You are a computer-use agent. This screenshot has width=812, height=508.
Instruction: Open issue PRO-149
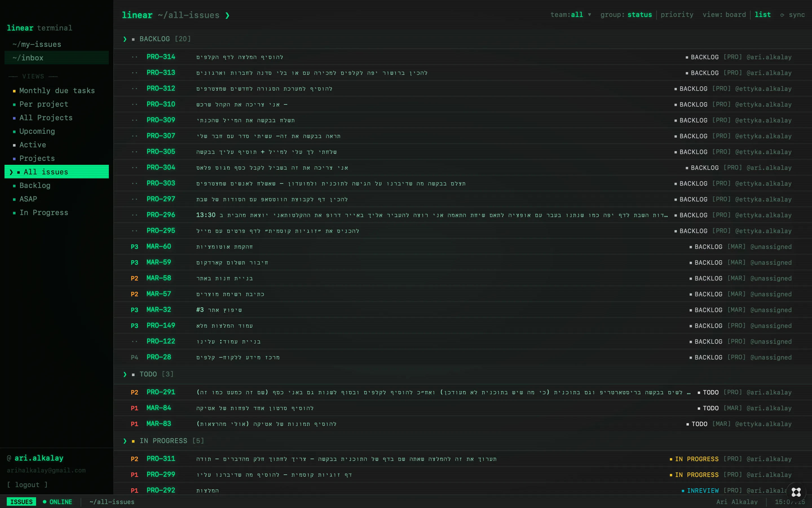point(462,325)
